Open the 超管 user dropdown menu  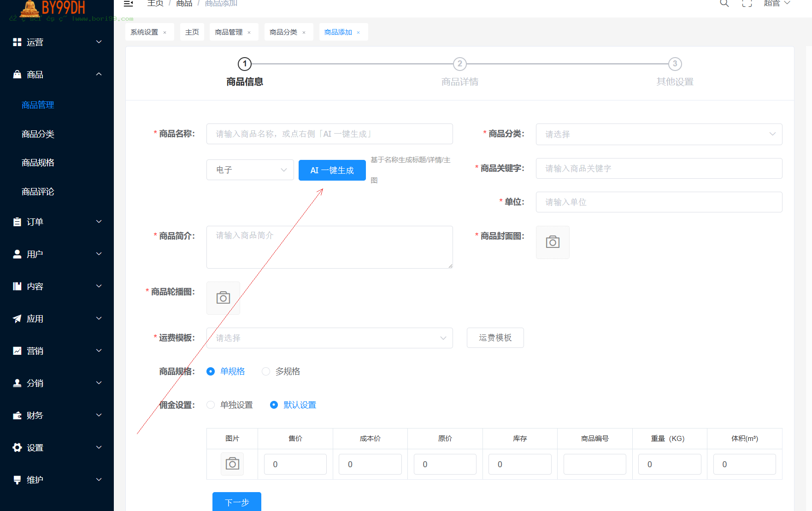point(777,3)
